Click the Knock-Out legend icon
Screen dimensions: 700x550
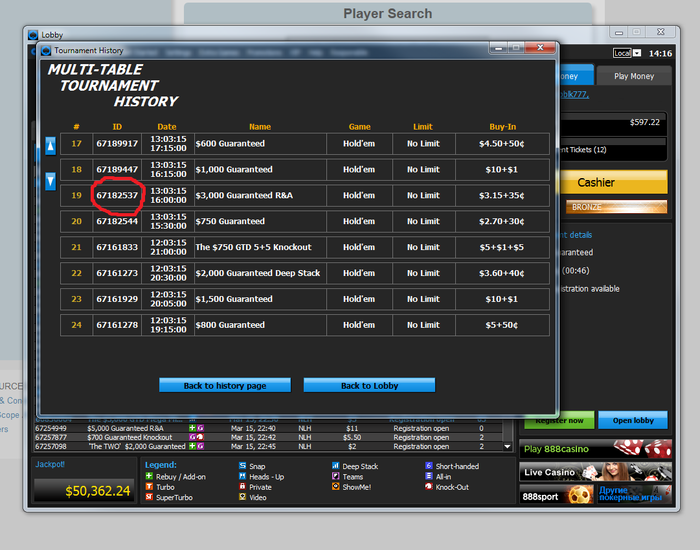coord(429,487)
